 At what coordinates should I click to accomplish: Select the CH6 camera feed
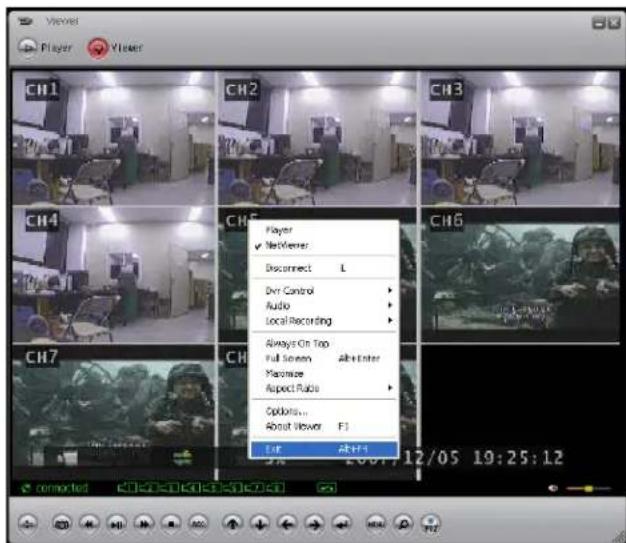(520, 275)
